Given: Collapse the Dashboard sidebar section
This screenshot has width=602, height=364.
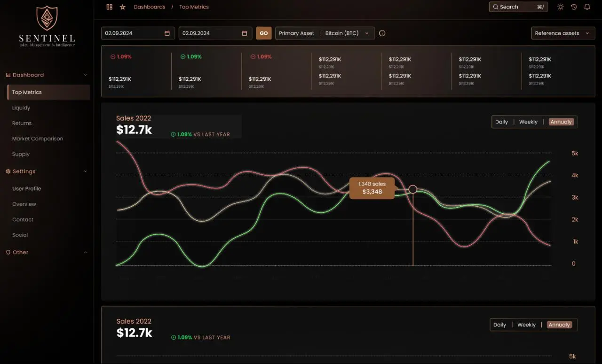Looking at the screenshot, I should pyautogui.click(x=85, y=75).
